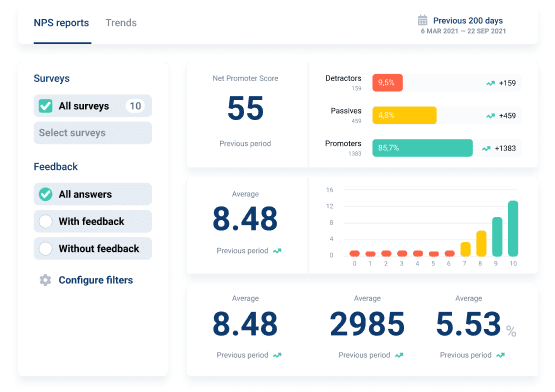Click the tall green bar for score 10
Image resolution: width=555 pixels, height=392 pixels.
tap(513, 228)
